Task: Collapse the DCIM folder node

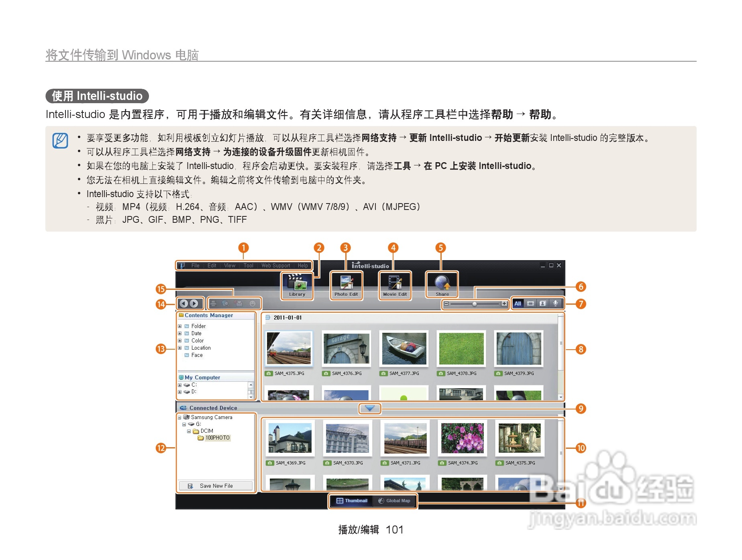Action: tap(189, 432)
